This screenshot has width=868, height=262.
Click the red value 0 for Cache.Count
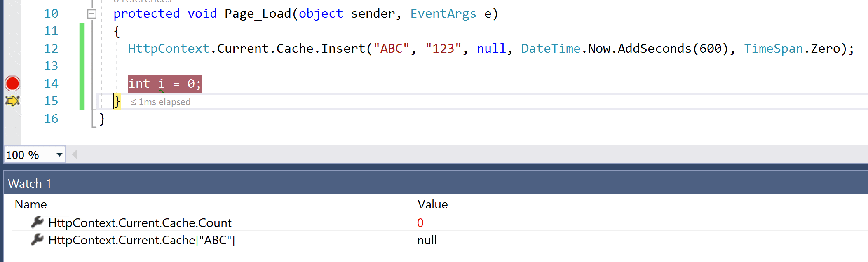coord(420,223)
